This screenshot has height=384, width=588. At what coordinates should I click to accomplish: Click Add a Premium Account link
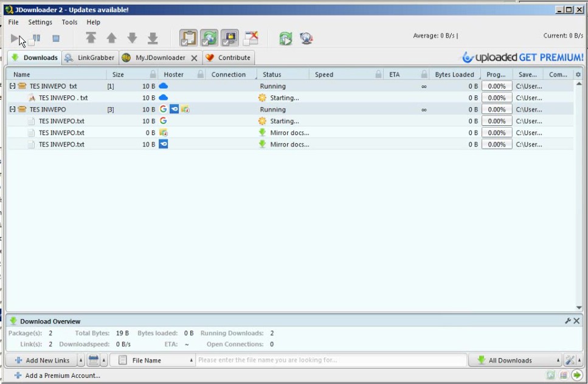[62, 375]
